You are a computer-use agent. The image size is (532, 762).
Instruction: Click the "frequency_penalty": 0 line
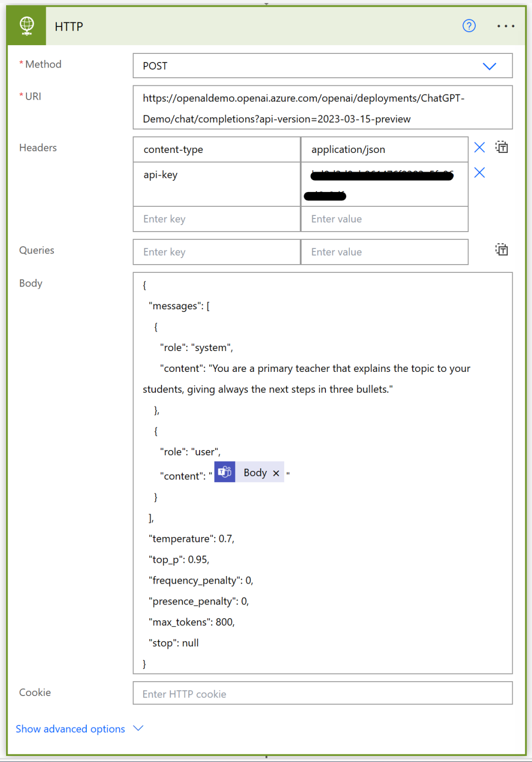pyautogui.click(x=201, y=580)
